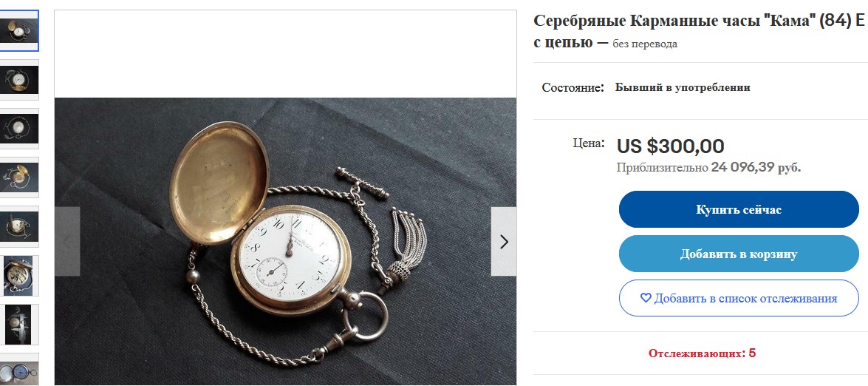Select the US $300,00 price text

[x=670, y=146]
